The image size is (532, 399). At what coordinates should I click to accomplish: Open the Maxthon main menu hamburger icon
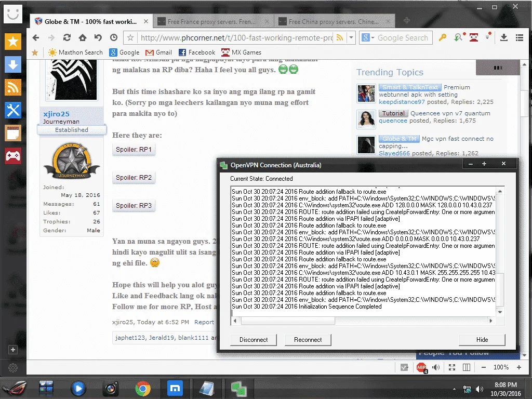tap(519, 37)
